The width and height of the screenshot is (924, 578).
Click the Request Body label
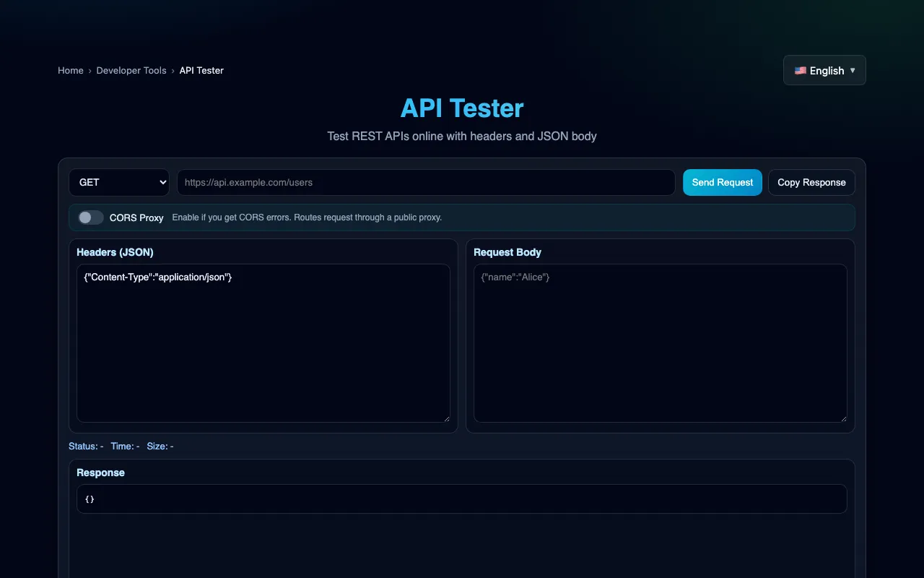point(507,252)
